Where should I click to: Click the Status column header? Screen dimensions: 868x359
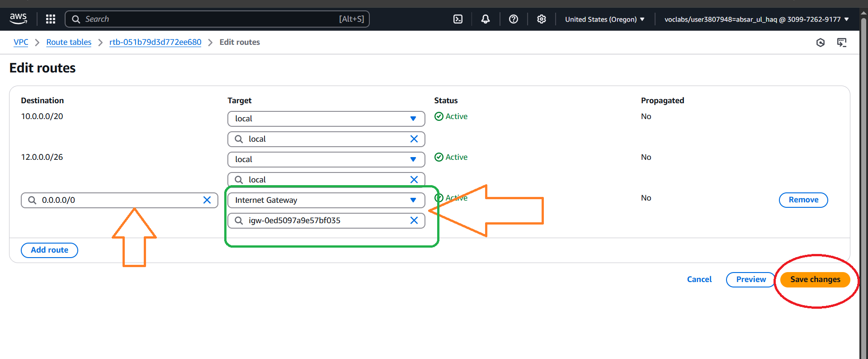point(446,101)
